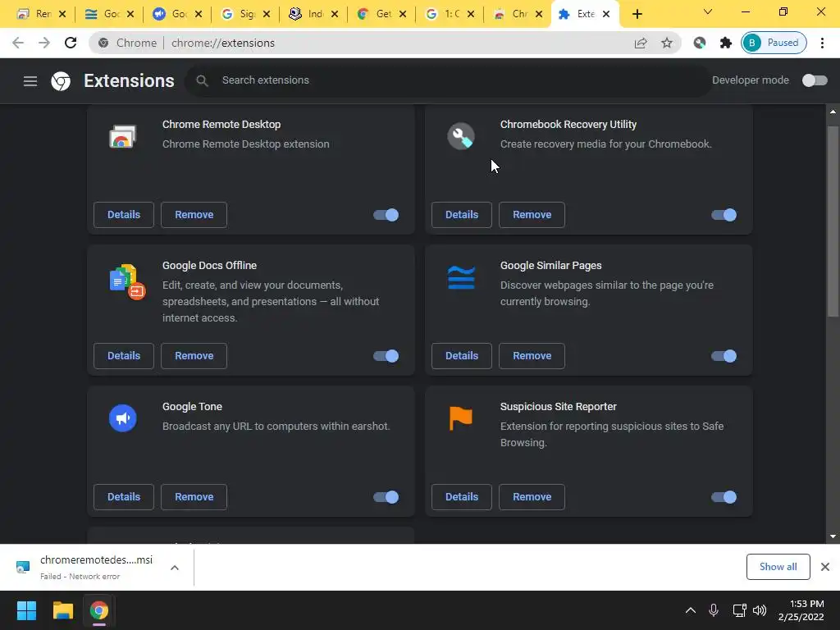The image size is (840, 630).
Task: Disable the Chromebook Recovery Utility extension
Action: coord(724,215)
